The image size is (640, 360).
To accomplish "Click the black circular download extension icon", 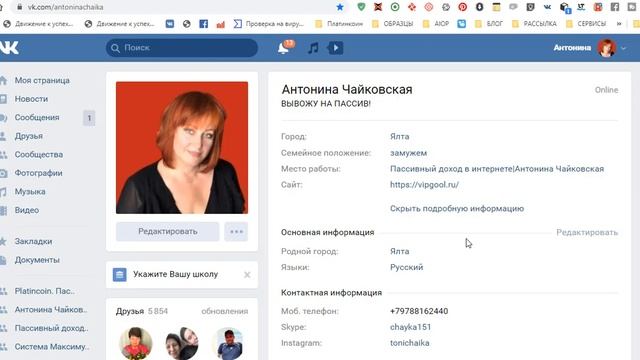I will pos(480,7).
